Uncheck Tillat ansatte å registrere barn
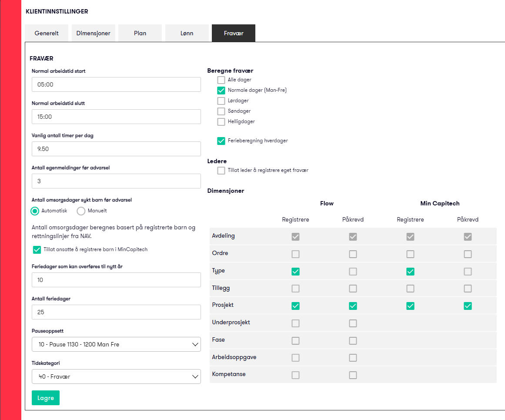Image resolution: width=505 pixels, height=420 pixels. 37,250
